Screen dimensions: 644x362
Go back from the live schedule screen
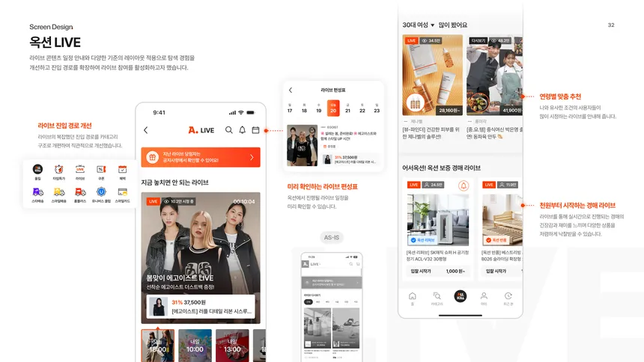pyautogui.click(x=291, y=90)
